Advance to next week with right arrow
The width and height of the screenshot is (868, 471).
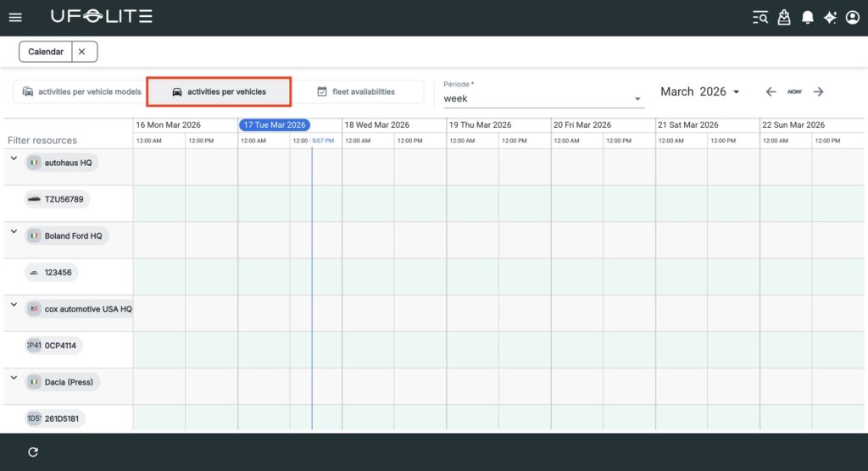(x=818, y=91)
